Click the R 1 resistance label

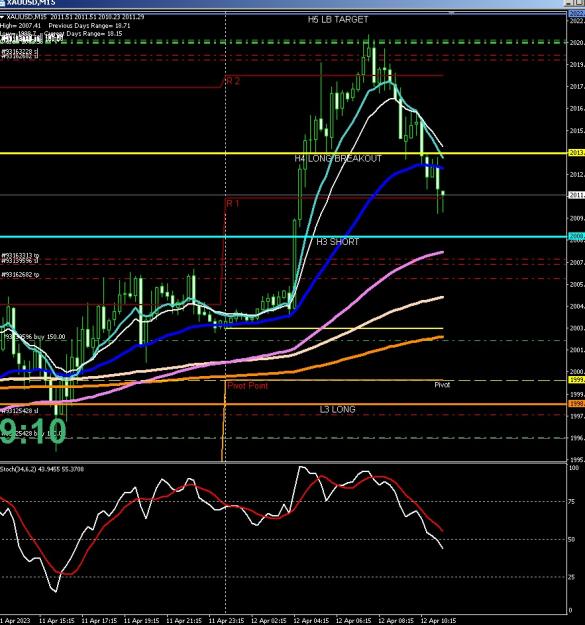233,204
